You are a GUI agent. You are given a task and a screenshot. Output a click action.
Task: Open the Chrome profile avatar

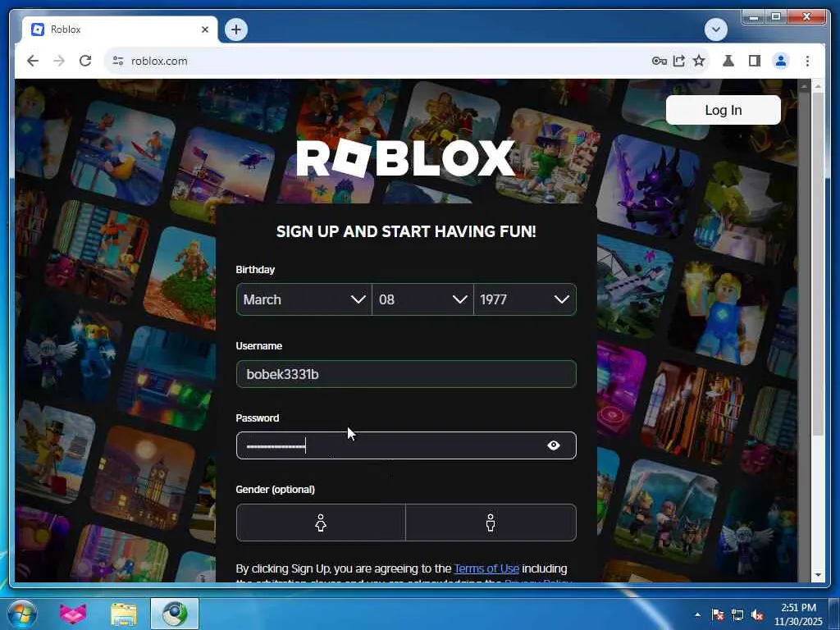point(781,61)
